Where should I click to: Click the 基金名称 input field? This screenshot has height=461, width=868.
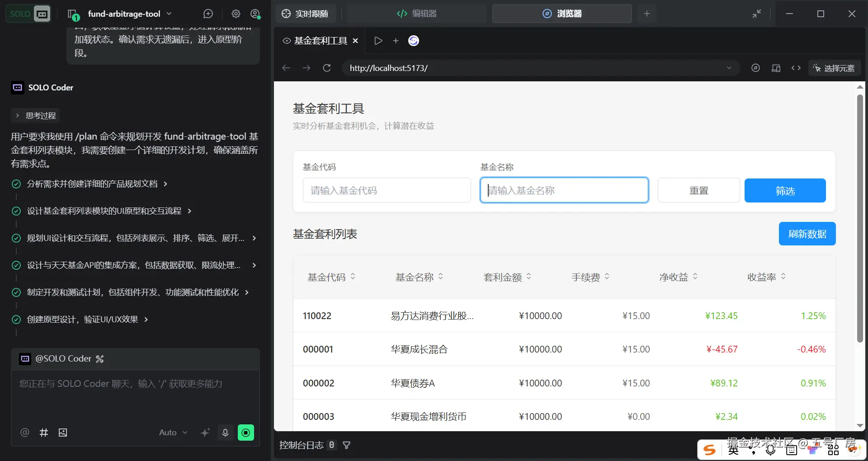(564, 190)
